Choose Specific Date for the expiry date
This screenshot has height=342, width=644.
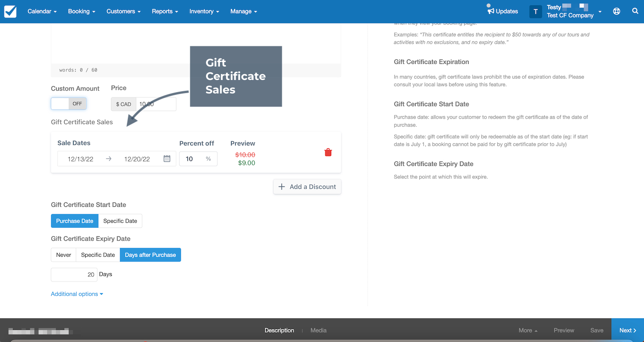tap(98, 255)
